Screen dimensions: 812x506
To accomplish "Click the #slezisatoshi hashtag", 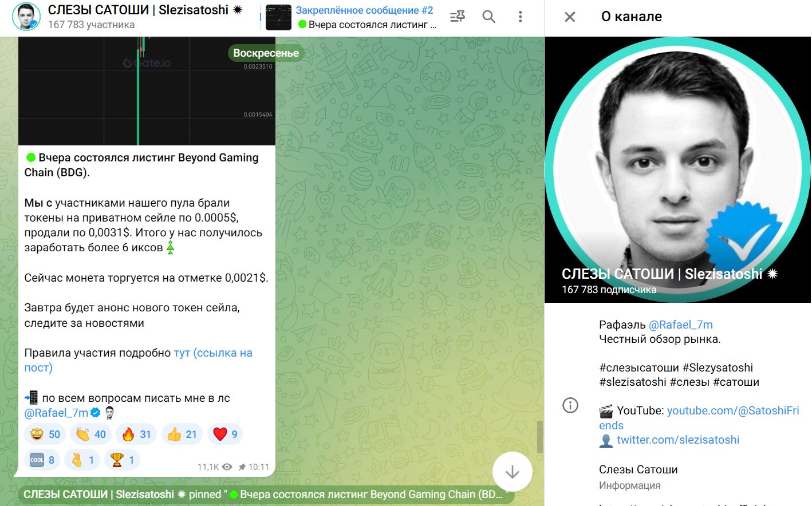I will 633,382.
